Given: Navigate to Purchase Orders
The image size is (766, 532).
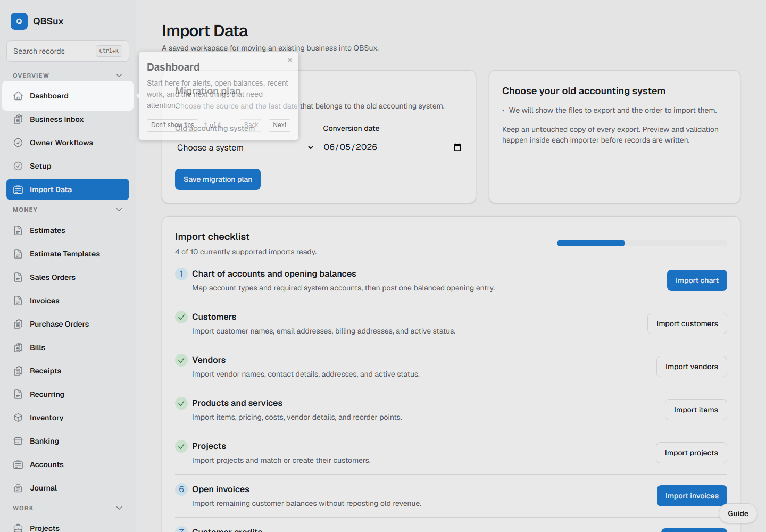Looking at the screenshot, I should (68, 324).
